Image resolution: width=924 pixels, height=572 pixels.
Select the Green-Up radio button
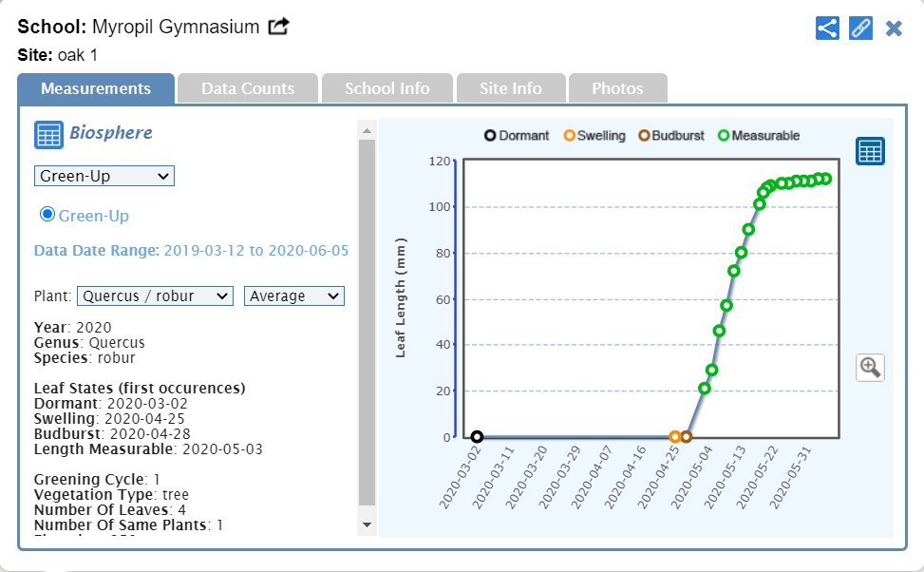tap(47, 215)
